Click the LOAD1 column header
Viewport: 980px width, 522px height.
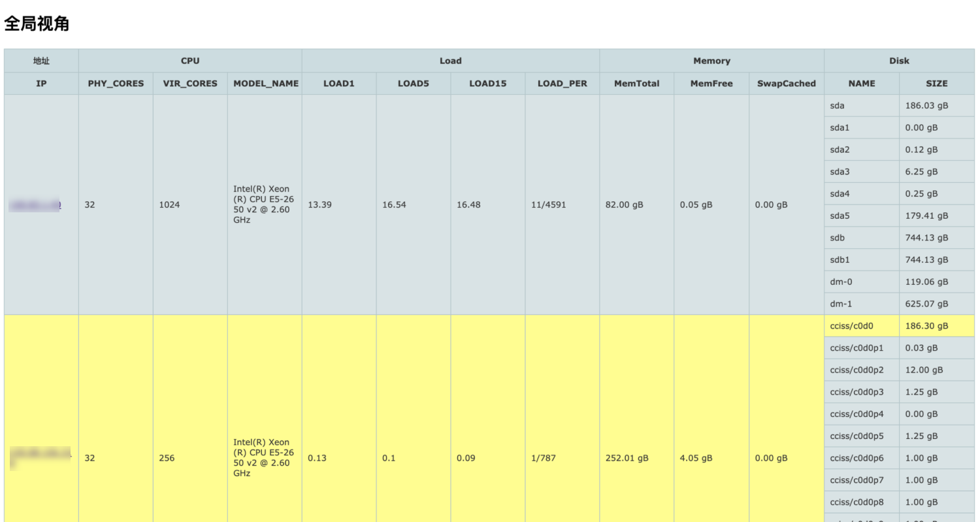(x=339, y=84)
